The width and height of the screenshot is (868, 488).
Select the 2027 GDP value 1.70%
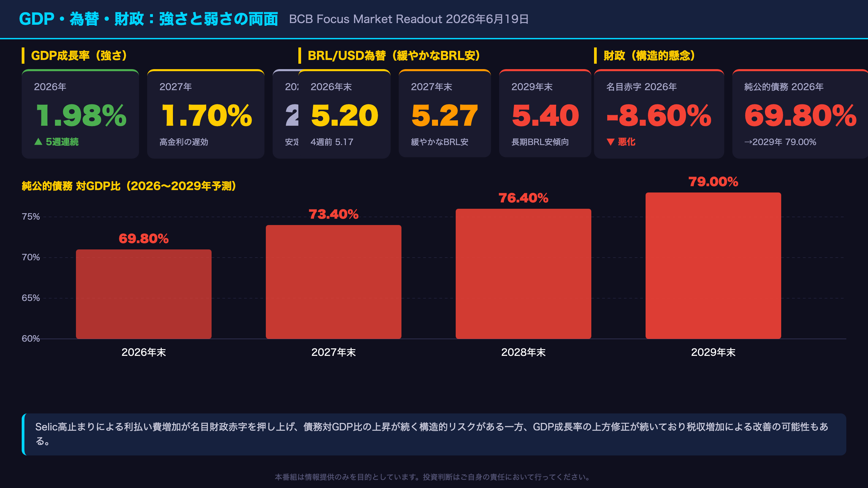207,116
